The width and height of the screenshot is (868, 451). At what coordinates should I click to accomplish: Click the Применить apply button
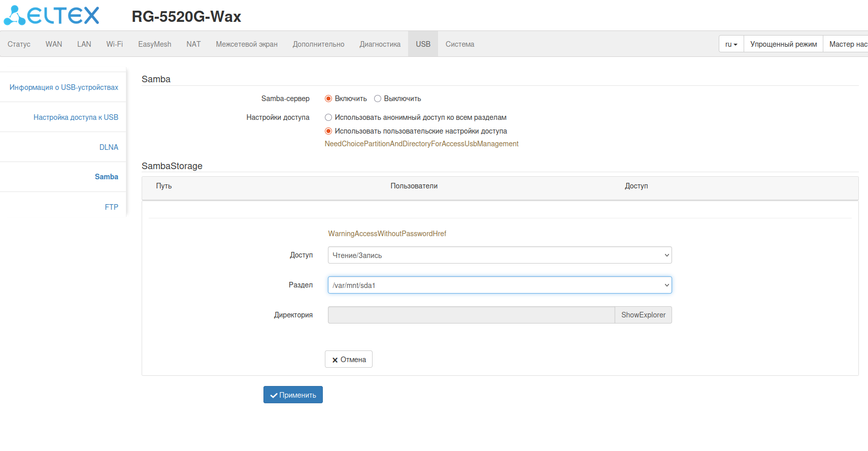[293, 395]
